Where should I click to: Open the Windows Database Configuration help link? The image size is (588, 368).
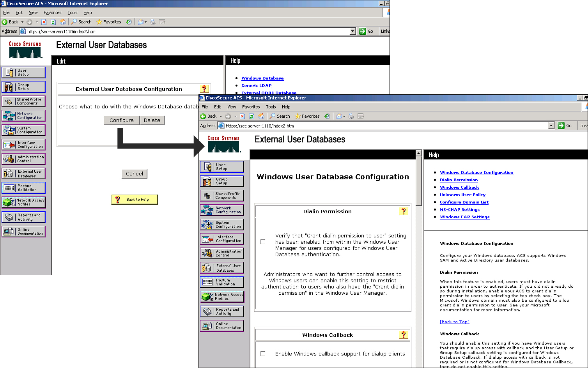coord(476,173)
